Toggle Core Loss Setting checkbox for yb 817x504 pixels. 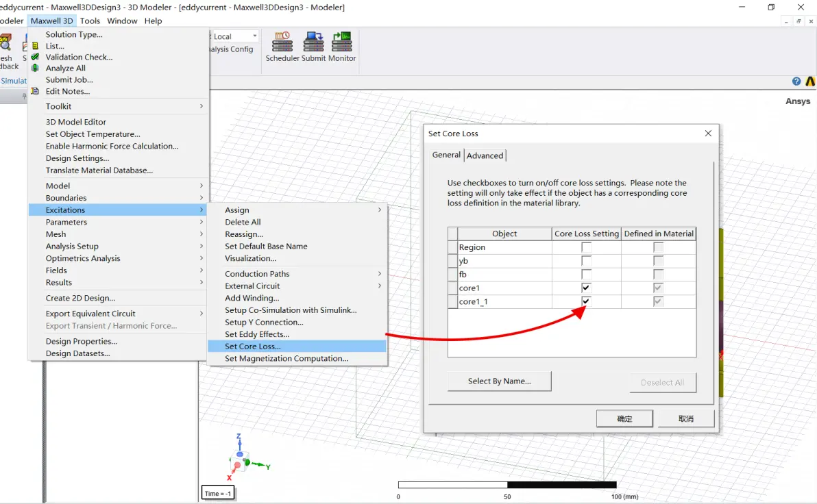click(586, 261)
